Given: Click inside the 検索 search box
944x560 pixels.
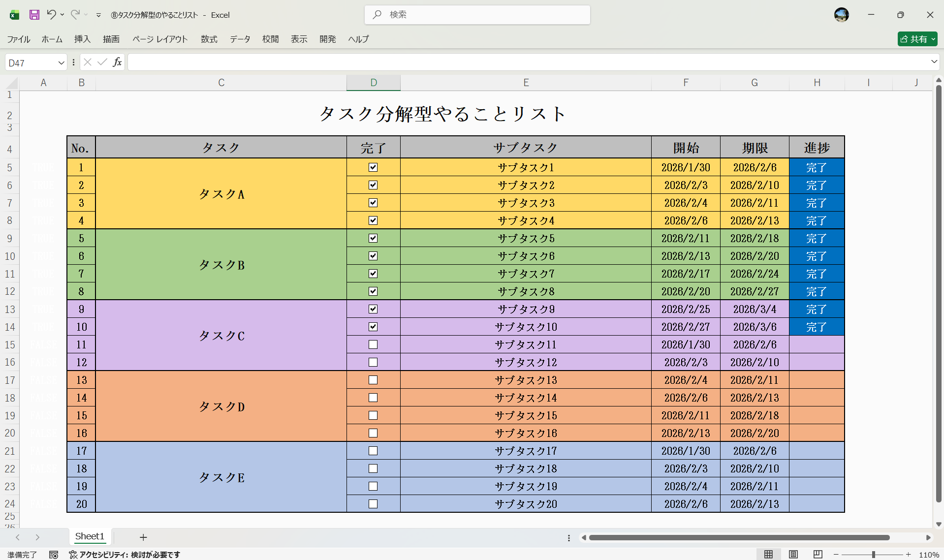Looking at the screenshot, I should pos(476,15).
